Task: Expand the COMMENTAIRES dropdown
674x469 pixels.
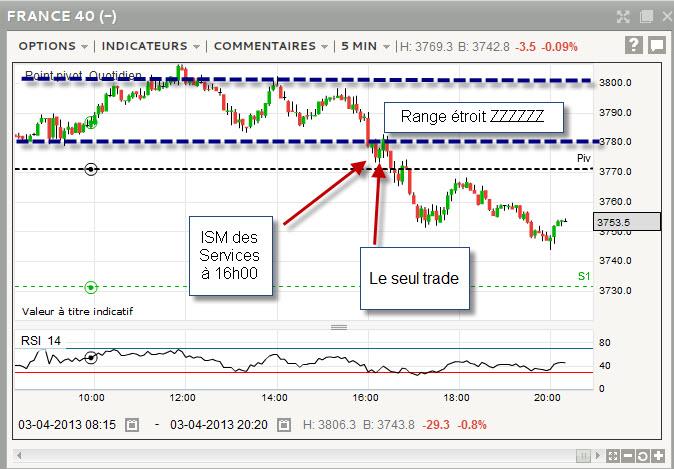Action: (271, 46)
